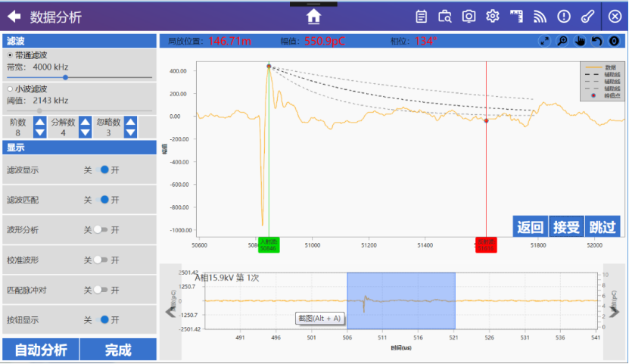Enable 波形分析 switch
Screen dimensions: 629x364
pyautogui.click(x=101, y=230)
